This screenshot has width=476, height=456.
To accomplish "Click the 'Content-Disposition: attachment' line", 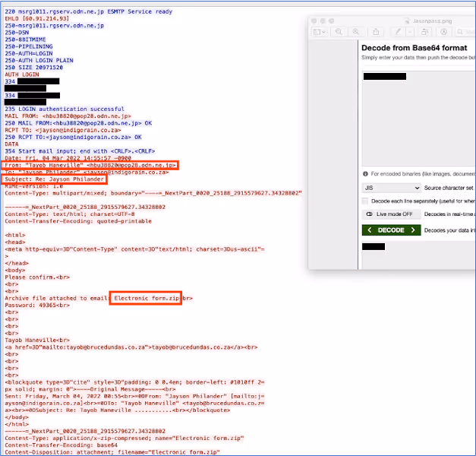I will [x=112, y=452].
